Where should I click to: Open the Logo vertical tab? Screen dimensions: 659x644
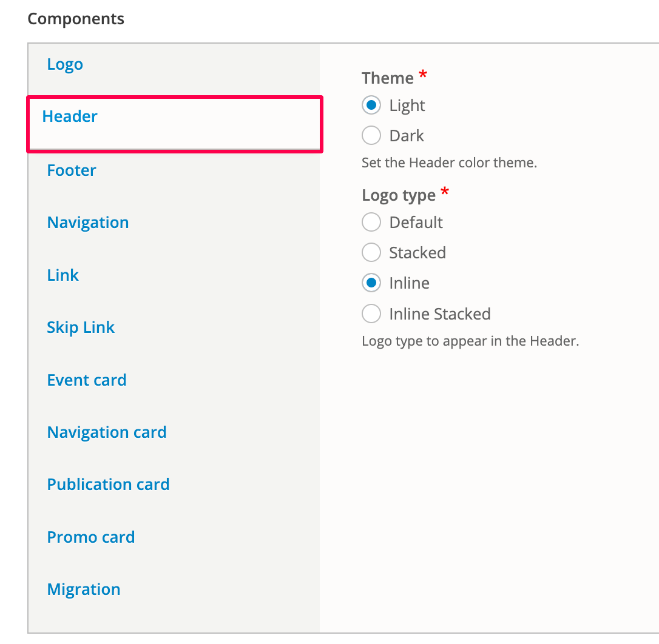pyautogui.click(x=65, y=64)
